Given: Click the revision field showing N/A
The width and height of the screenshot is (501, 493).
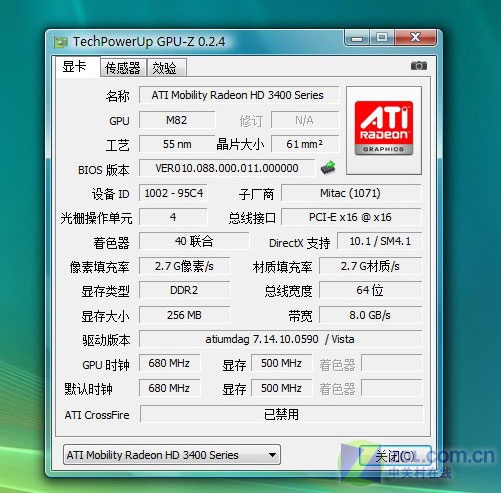Looking at the screenshot, I should click(x=305, y=120).
